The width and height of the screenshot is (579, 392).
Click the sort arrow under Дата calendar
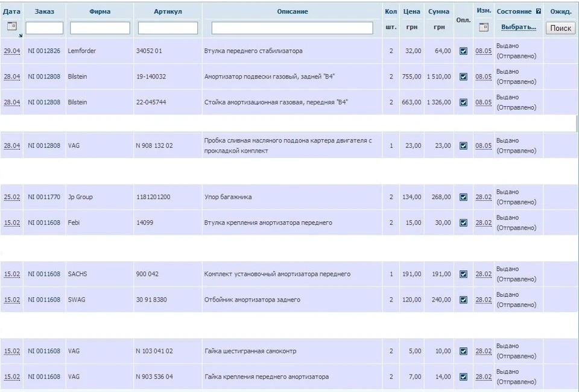tap(21, 36)
